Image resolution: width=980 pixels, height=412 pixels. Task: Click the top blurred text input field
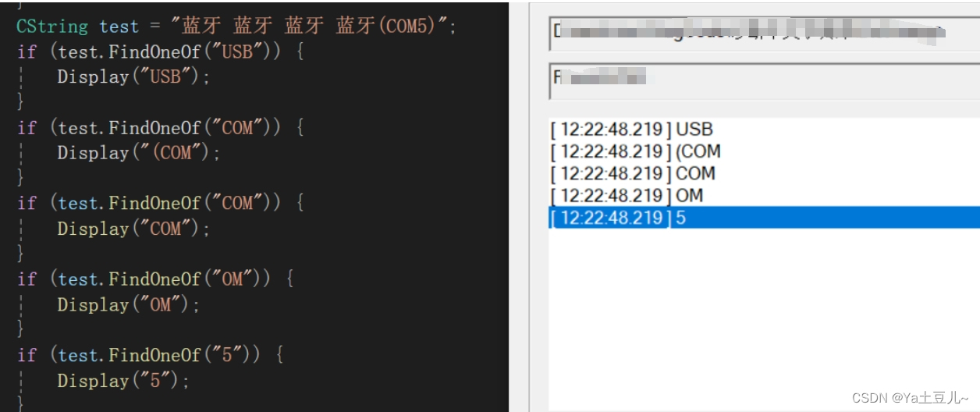765,33
